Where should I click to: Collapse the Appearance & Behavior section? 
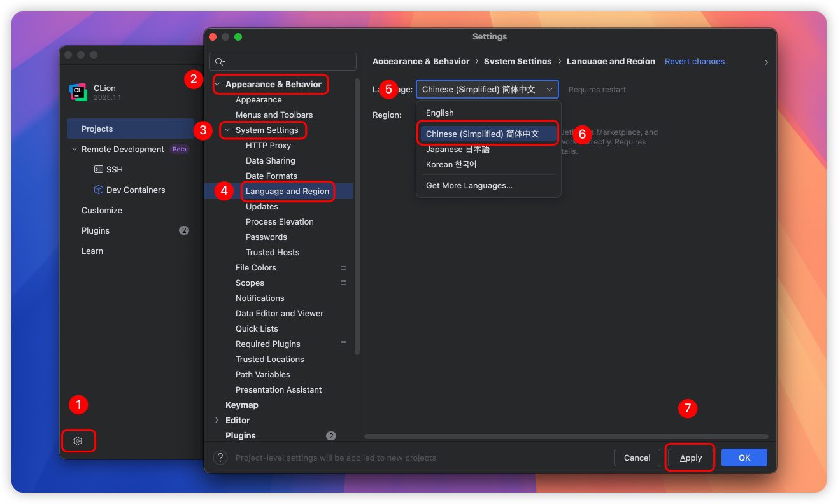pyautogui.click(x=217, y=84)
